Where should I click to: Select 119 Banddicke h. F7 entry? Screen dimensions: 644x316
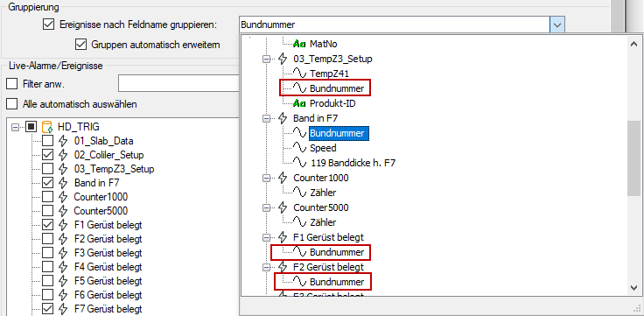click(353, 163)
